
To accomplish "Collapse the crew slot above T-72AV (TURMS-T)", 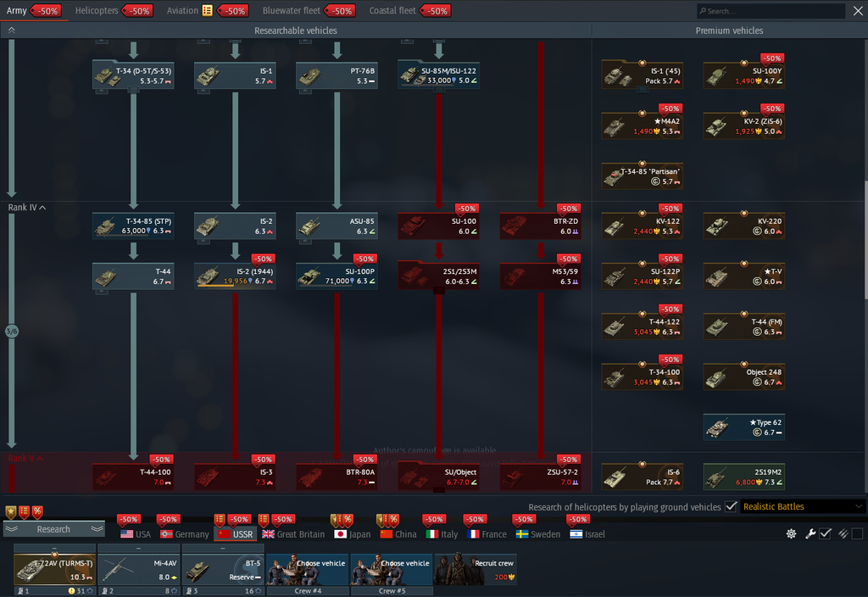I will [54, 549].
